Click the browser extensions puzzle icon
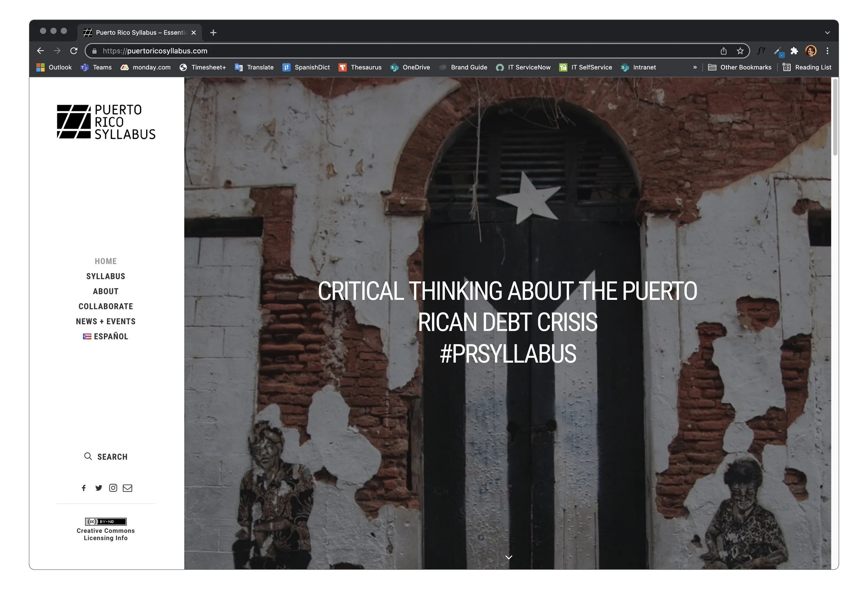This screenshot has height=608, width=868. [794, 51]
